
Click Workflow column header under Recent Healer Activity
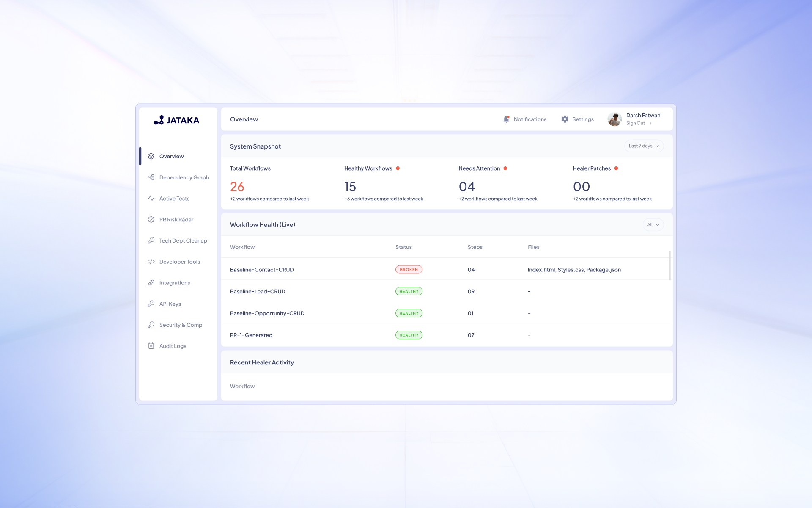pos(242,387)
